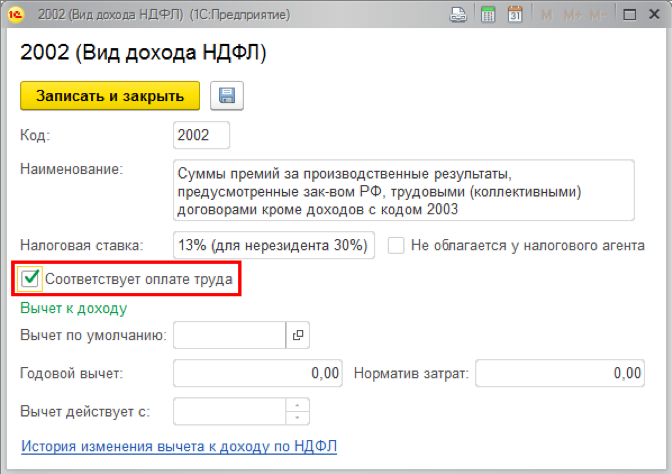This screenshot has width=672, height=474.
Task: Open selection for 'Вычет по умолчанию' field
Action: 298,335
